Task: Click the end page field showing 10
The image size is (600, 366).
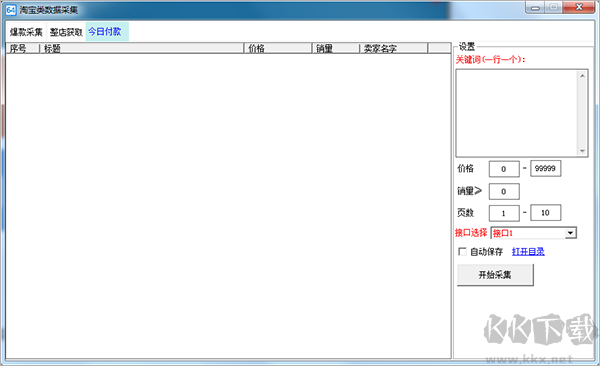Action: [x=545, y=213]
